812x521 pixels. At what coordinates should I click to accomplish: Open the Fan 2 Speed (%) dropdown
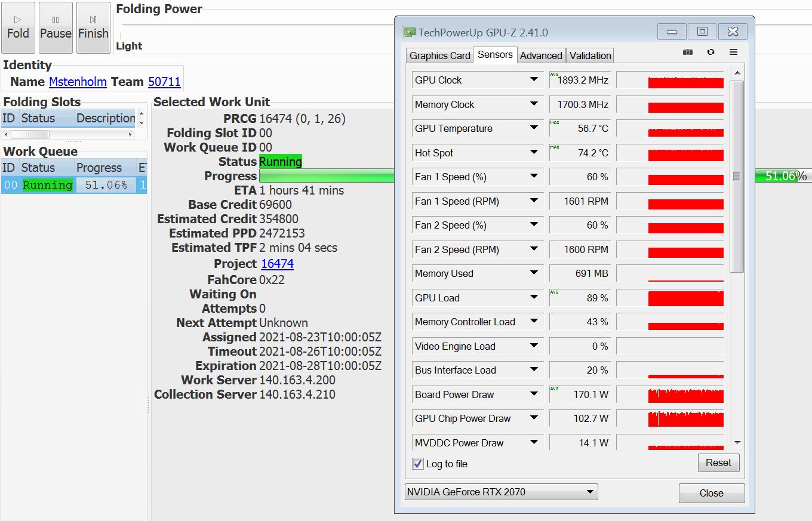[534, 225]
